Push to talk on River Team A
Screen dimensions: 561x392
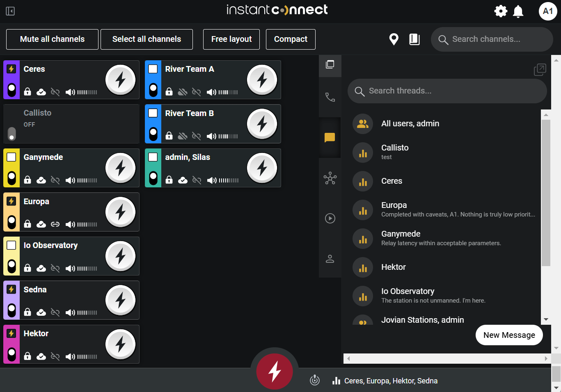pos(262,80)
